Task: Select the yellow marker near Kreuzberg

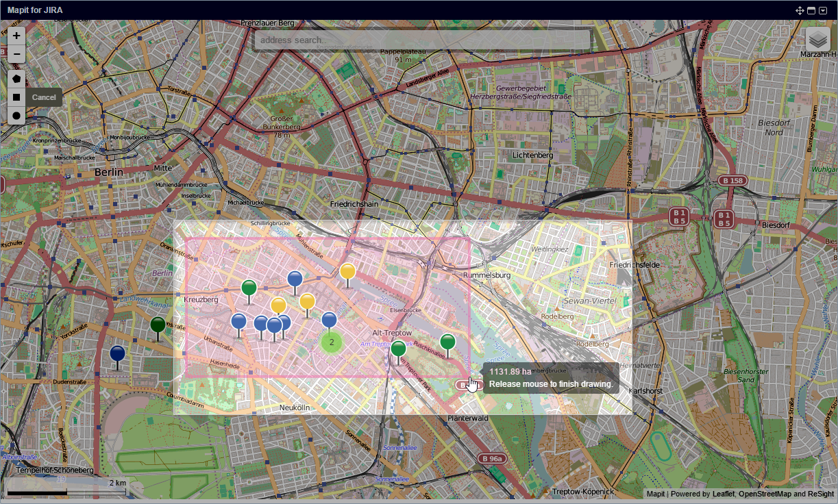Action: 278,303
